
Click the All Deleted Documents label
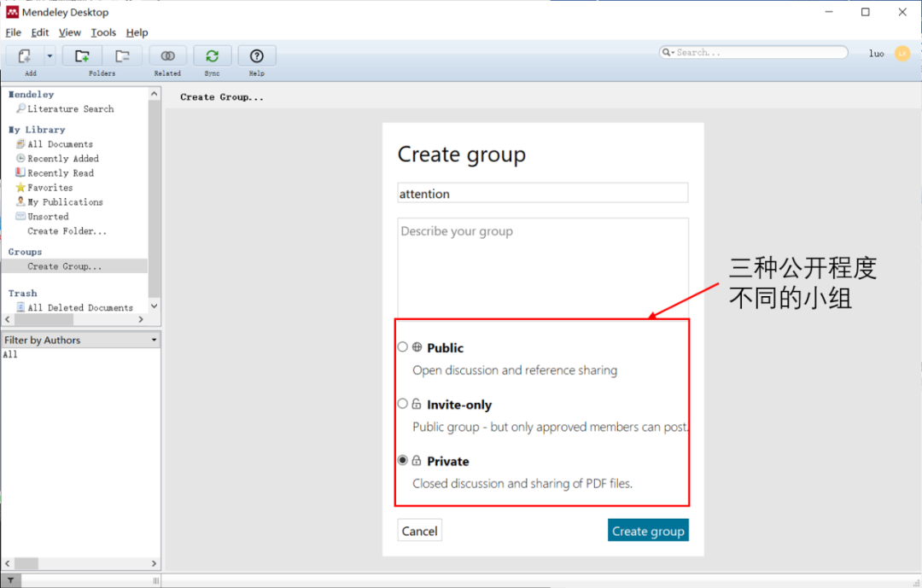(x=80, y=307)
